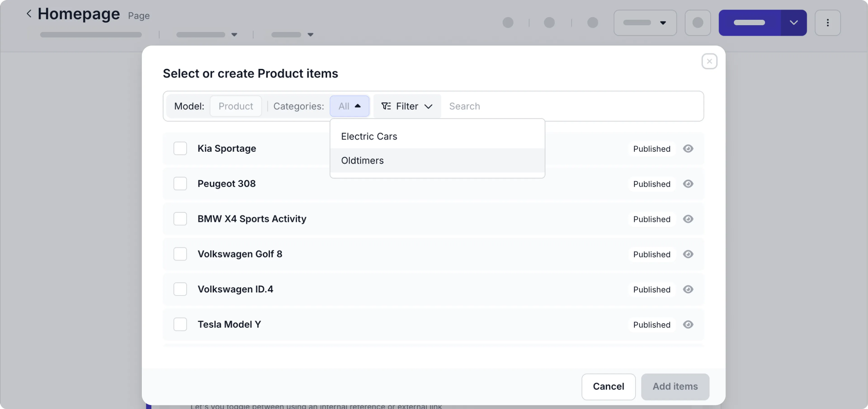Viewport: 868px width, 409px height.
Task: Preview BMW X4 Sports Activity item
Action: coord(688,219)
